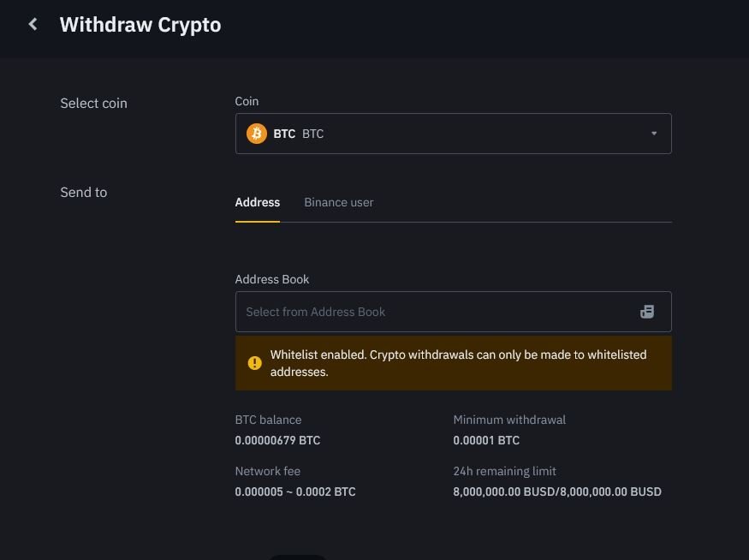Go back using the left chevron arrow
The width and height of the screenshot is (749, 560).
tap(33, 24)
